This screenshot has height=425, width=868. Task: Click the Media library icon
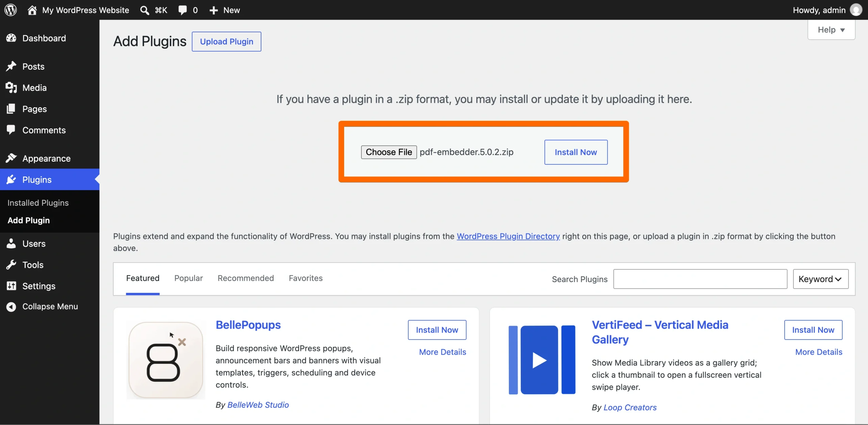coord(11,88)
